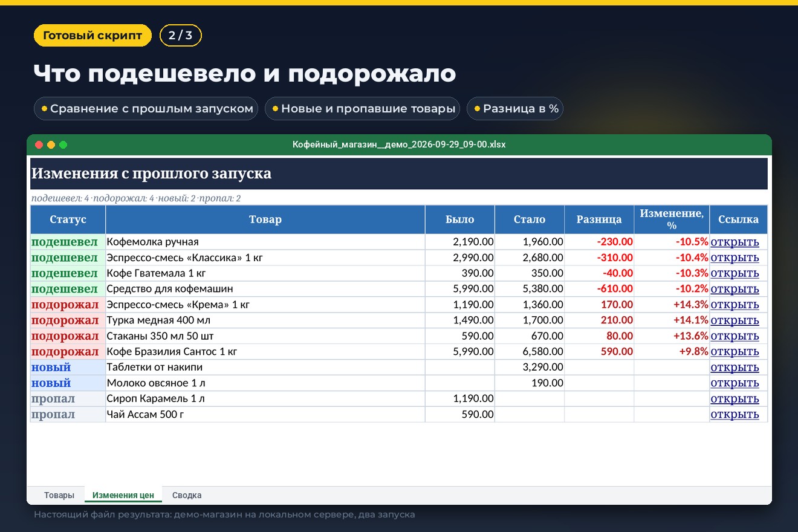Click the Изменение, % column header
This screenshot has height=532, width=798.
[672, 219]
